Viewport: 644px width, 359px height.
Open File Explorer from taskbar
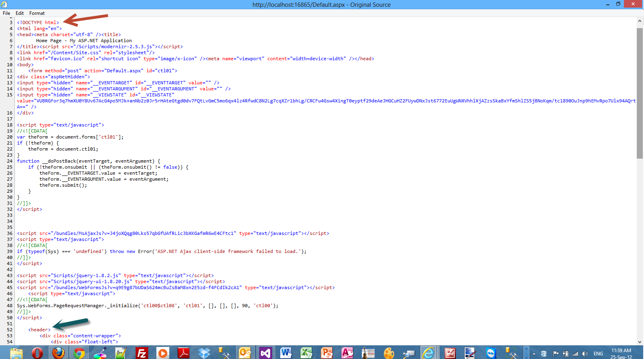pyautogui.click(x=16, y=353)
